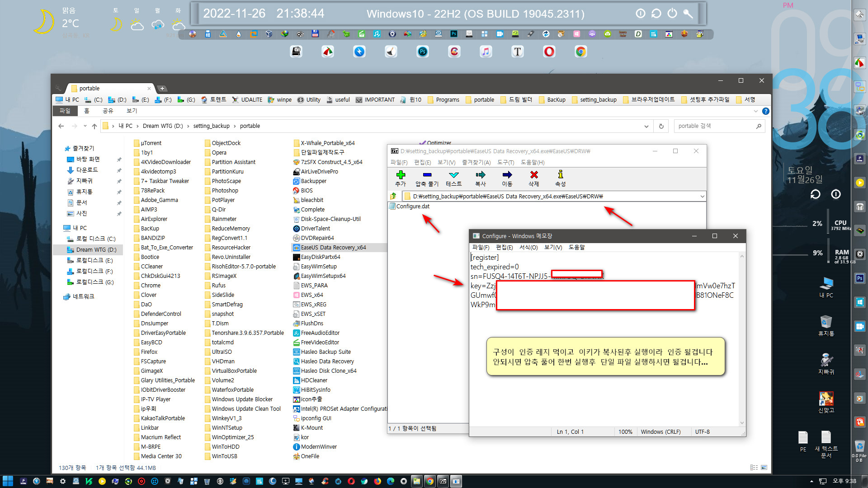Switch Explorer to large icons view toggle
Screen dimensions: 868x488
(764, 468)
